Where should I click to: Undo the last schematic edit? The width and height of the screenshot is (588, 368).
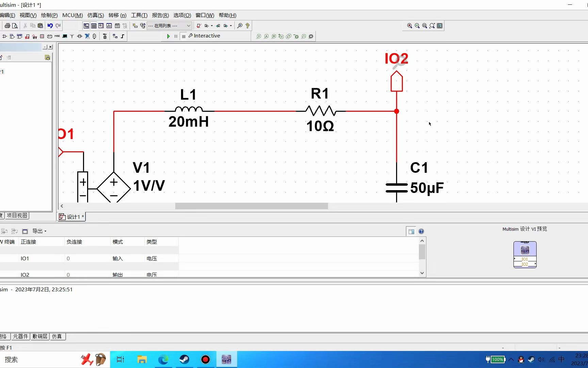click(x=50, y=26)
